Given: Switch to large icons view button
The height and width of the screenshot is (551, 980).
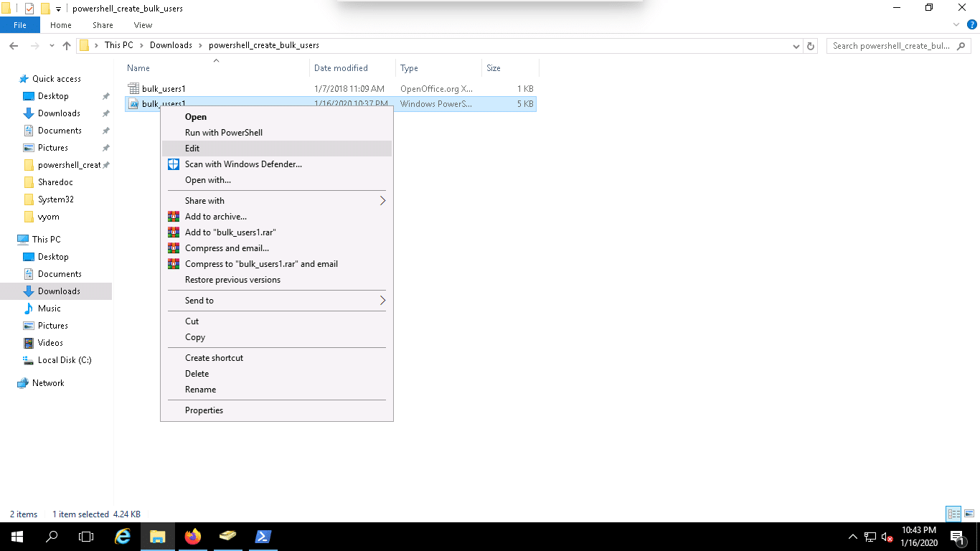Looking at the screenshot, I should pos(969,514).
